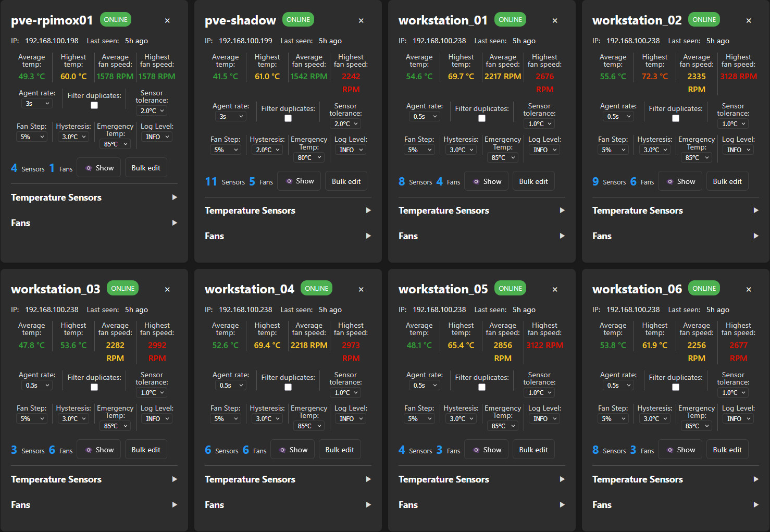Screen dimensions: 770x532
Task: Open Hysteresis dropdown on workstation_02
Action: 655,150
